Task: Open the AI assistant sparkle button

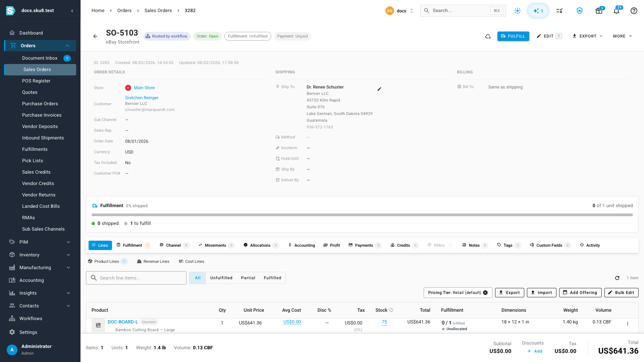Action: 538,11
